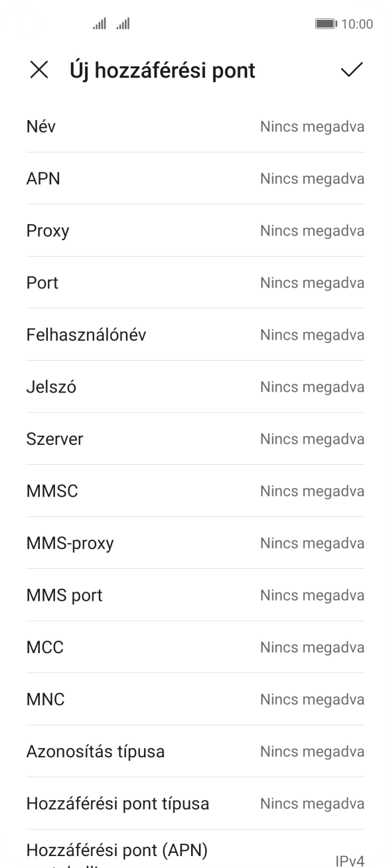
Task: Open the Azonosítás típusa selector
Action: pos(195,751)
